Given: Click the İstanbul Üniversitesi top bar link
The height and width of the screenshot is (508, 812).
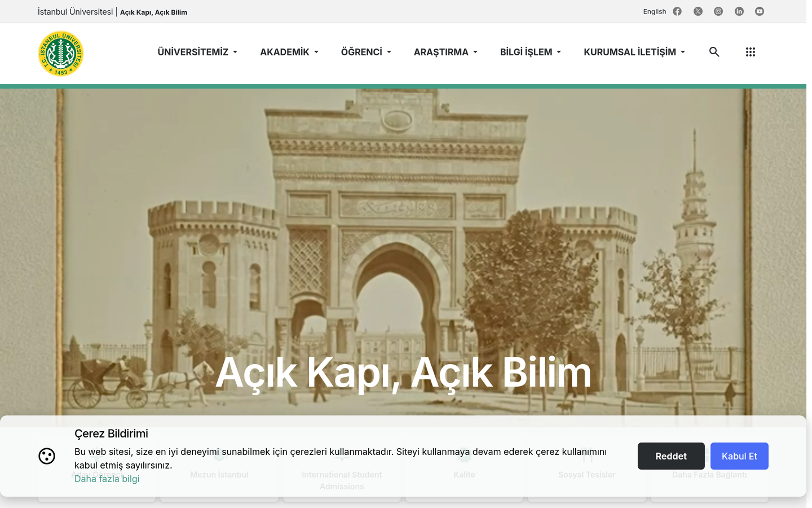Looking at the screenshot, I should pos(76,12).
